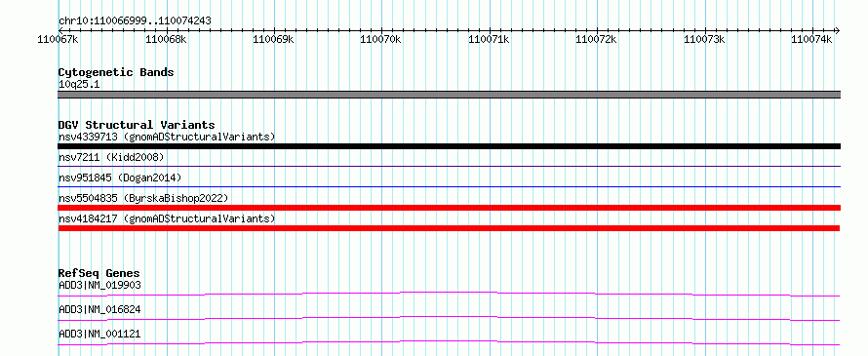Click the chr10:110066999..110074243 region label
Viewport: 868px width, 356px height.
(135, 21)
